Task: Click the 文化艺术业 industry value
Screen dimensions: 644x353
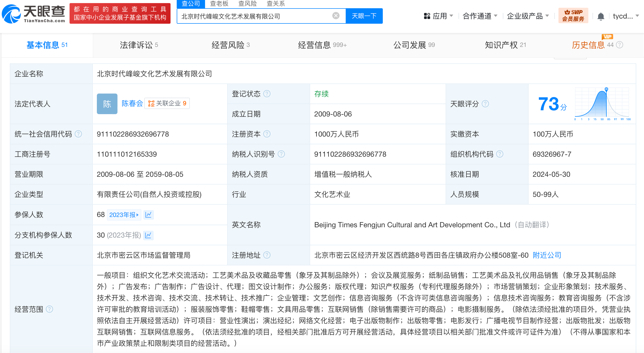Action: pyautogui.click(x=332, y=194)
